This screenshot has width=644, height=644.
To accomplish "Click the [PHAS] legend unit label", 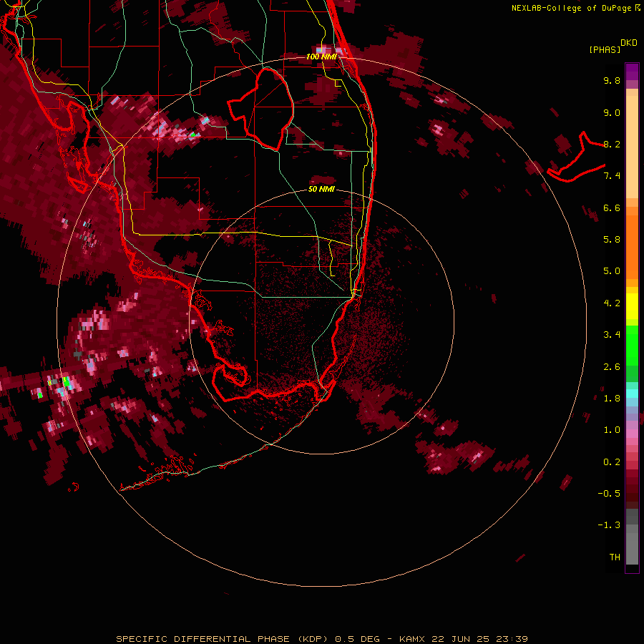I will (x=605, y=49).
